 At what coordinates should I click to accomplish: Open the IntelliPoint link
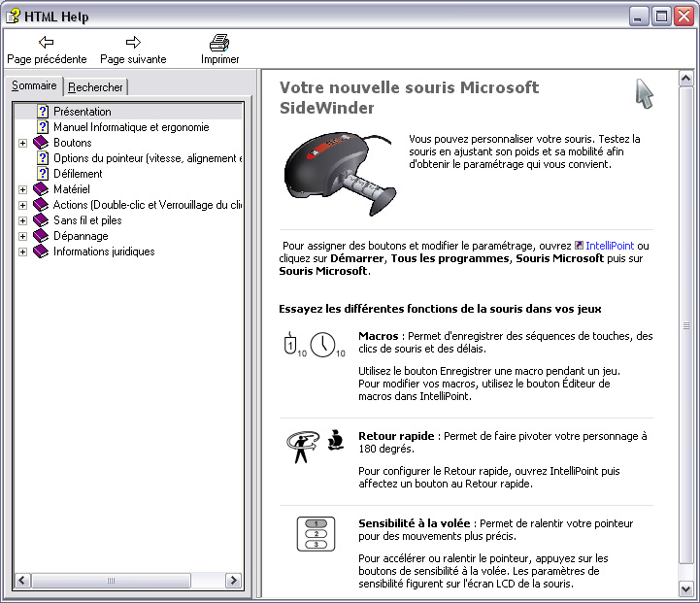[610, 246]
